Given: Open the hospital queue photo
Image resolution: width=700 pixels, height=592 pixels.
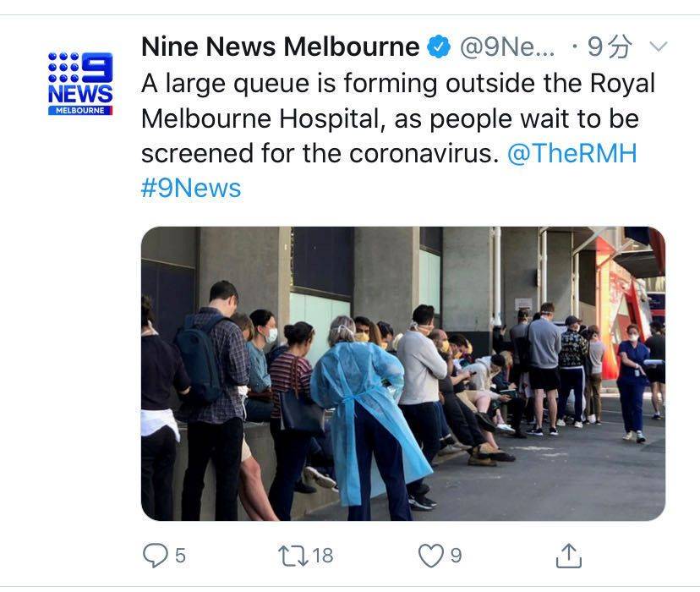Looking at the screenshot, I should pos(403,374).
